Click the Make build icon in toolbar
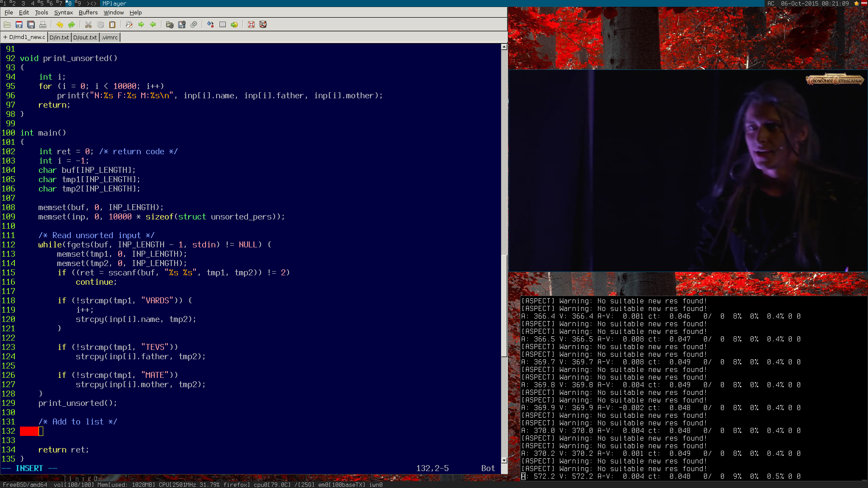Screen dimensions: 868x488 (x=211, y=25)
